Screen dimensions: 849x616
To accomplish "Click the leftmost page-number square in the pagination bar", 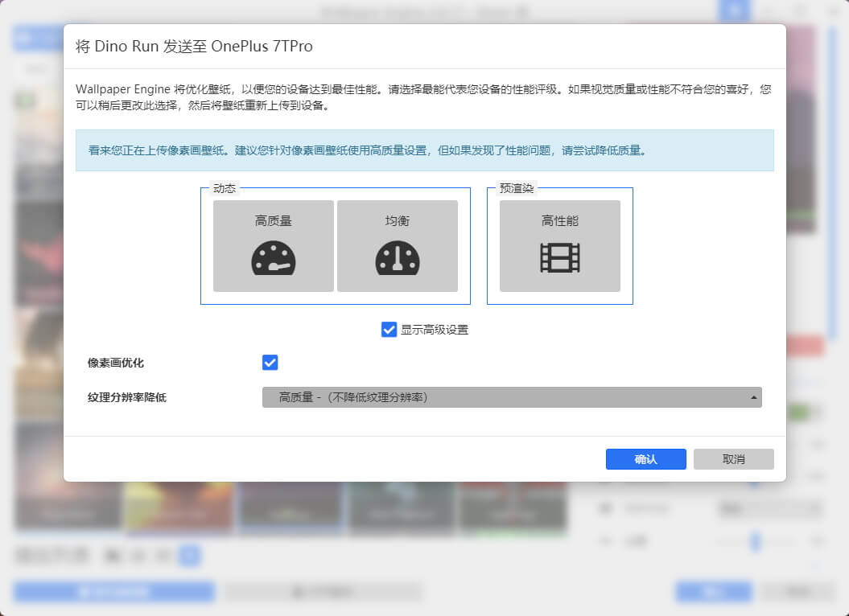I will pos(113,555).
